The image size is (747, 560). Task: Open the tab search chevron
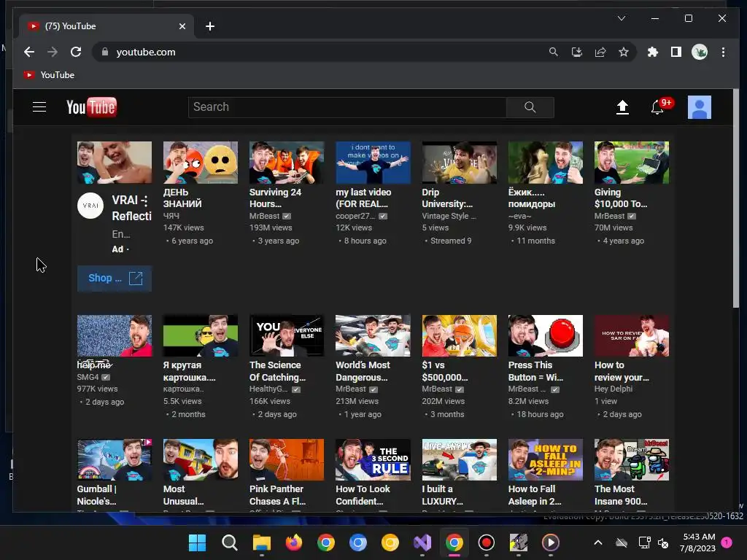pos(622,18)
